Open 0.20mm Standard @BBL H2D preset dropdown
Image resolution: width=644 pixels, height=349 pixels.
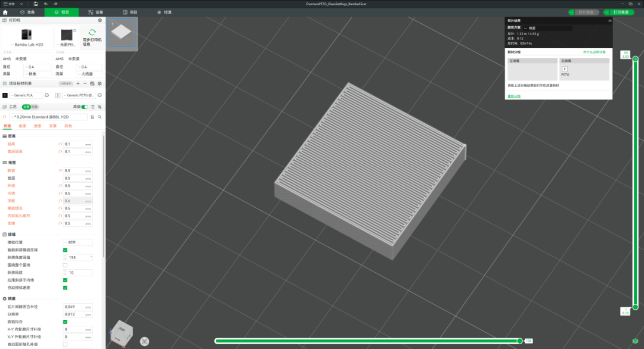(48, 117)
